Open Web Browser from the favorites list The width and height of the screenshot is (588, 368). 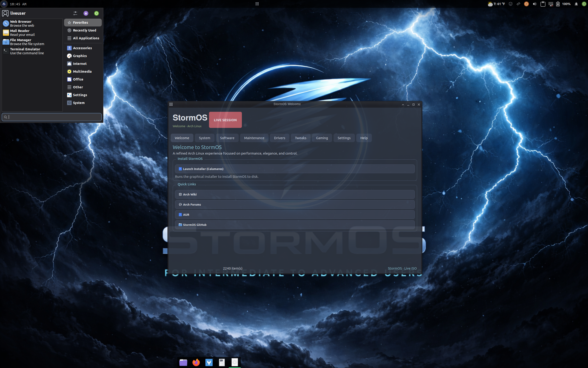pyautogui.click(x=32, y=23)
